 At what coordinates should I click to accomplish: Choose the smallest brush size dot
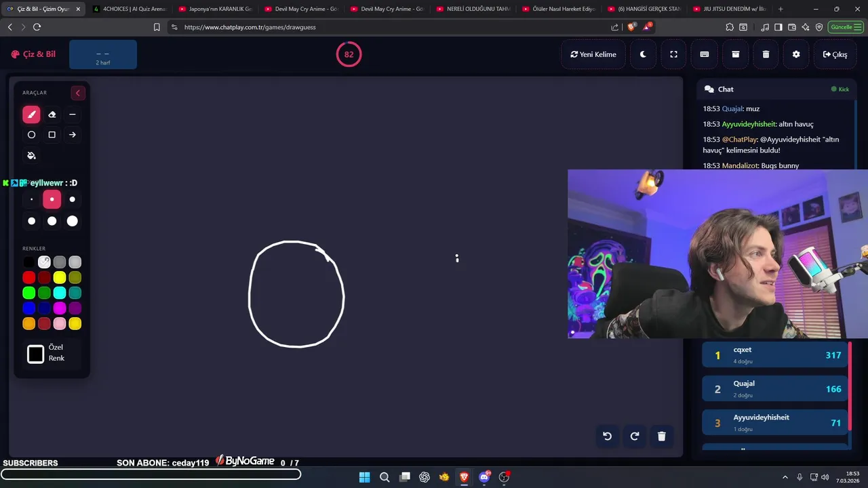(x=31, y=199)
